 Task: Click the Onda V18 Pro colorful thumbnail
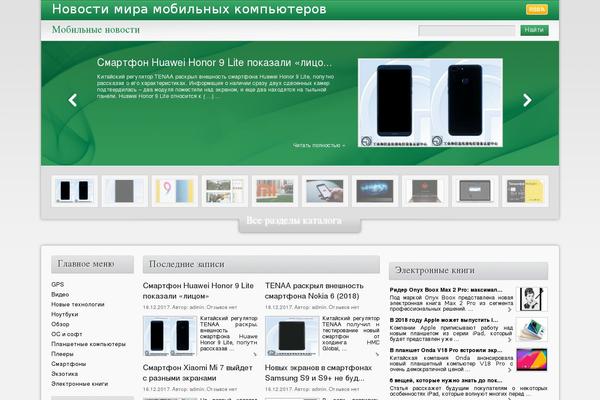[x=532, y=359]
